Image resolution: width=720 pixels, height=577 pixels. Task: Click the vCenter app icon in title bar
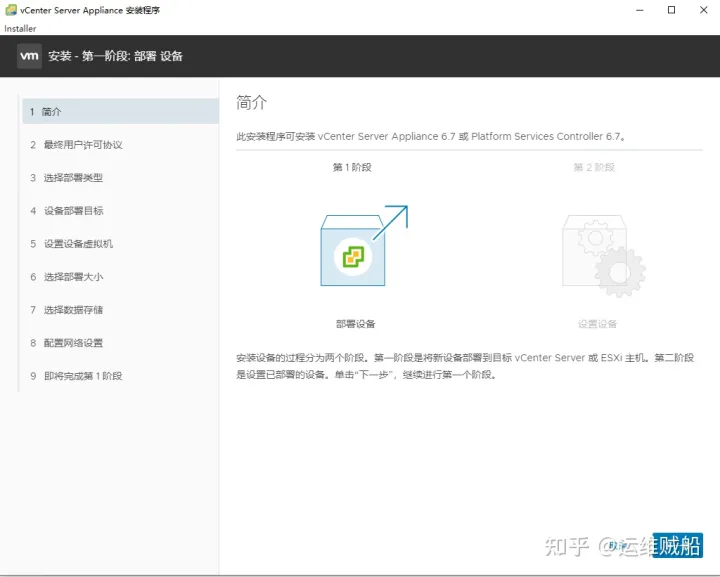pos(10,10)
